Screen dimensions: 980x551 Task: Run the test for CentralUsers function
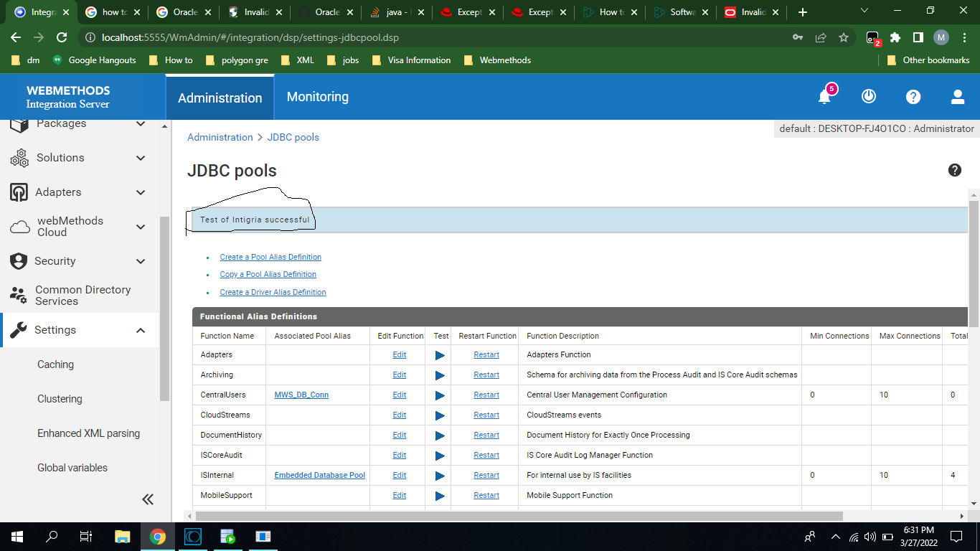pos(440,395)
